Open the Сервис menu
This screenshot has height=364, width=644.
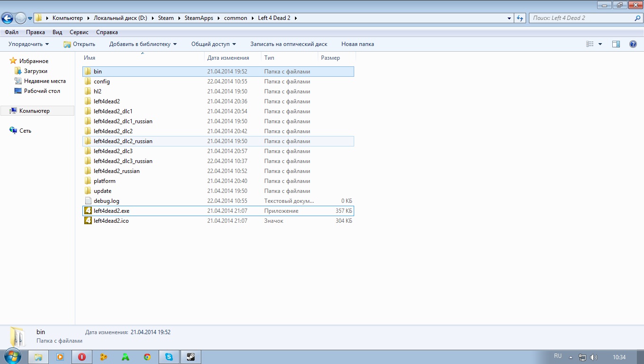[x=79, y=32]
